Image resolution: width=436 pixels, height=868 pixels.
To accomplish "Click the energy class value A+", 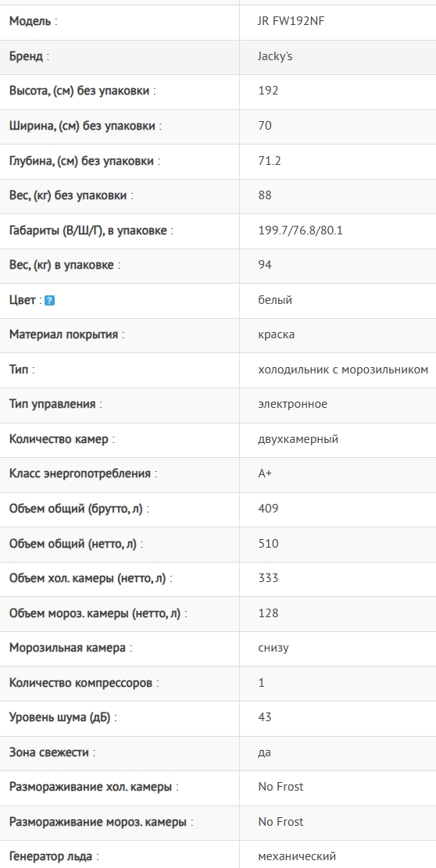I will pos(265,474).
